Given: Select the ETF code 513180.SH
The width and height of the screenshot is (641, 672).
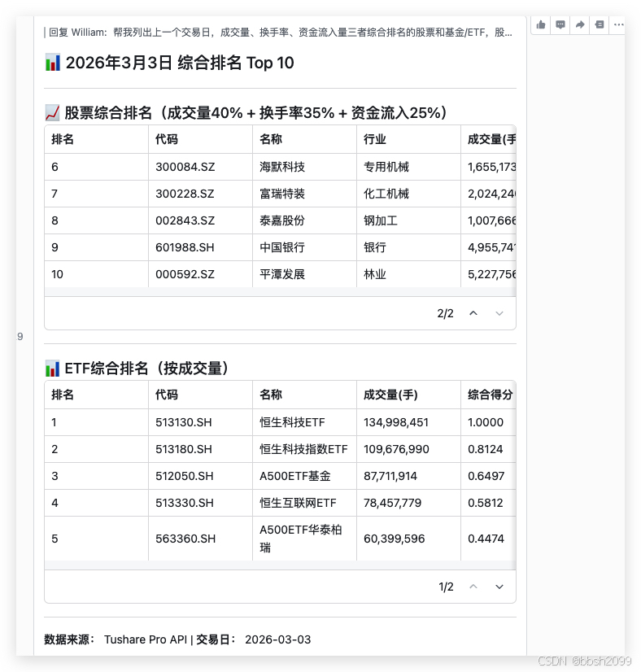Looking at the screenshot, I should pyautogui.click(x=183, y=449).
